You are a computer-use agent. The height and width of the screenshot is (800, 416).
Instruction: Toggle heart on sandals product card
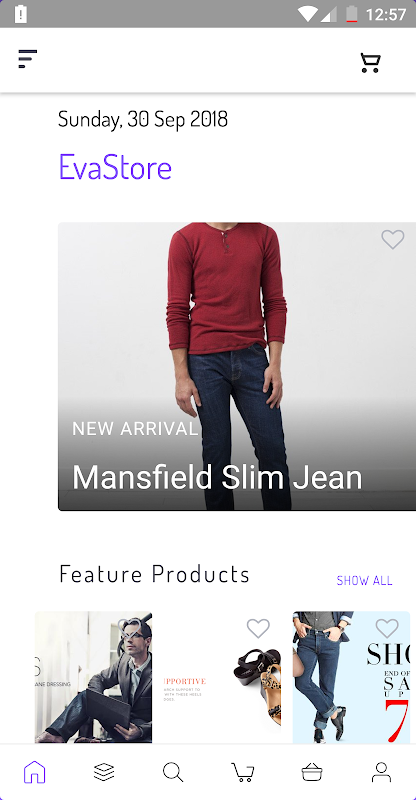click(258, 628)
